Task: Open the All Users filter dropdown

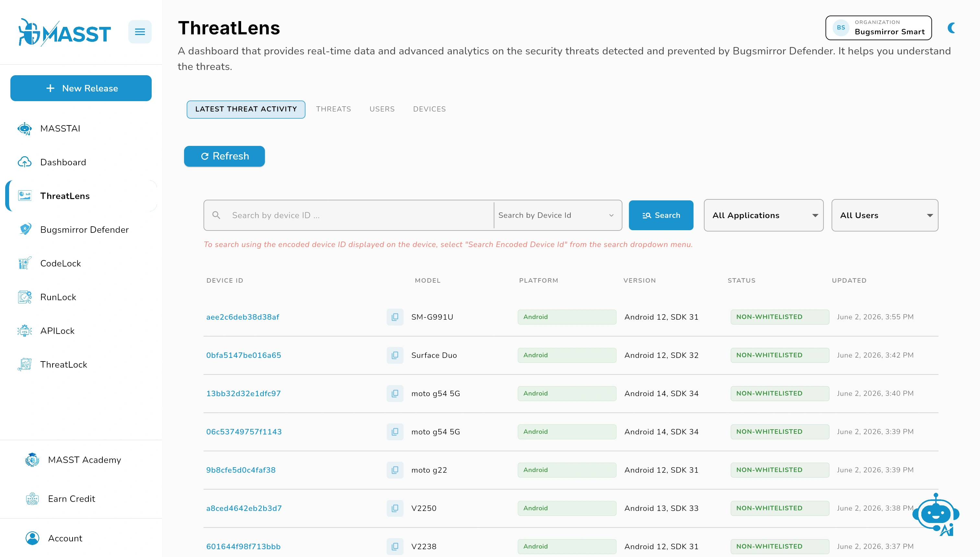Action: point(885,215)
